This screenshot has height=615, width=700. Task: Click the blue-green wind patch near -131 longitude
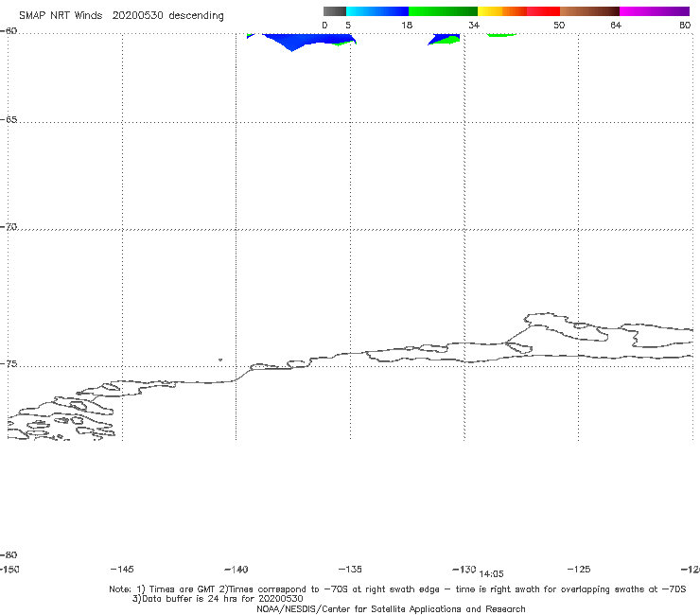[446, 40]
